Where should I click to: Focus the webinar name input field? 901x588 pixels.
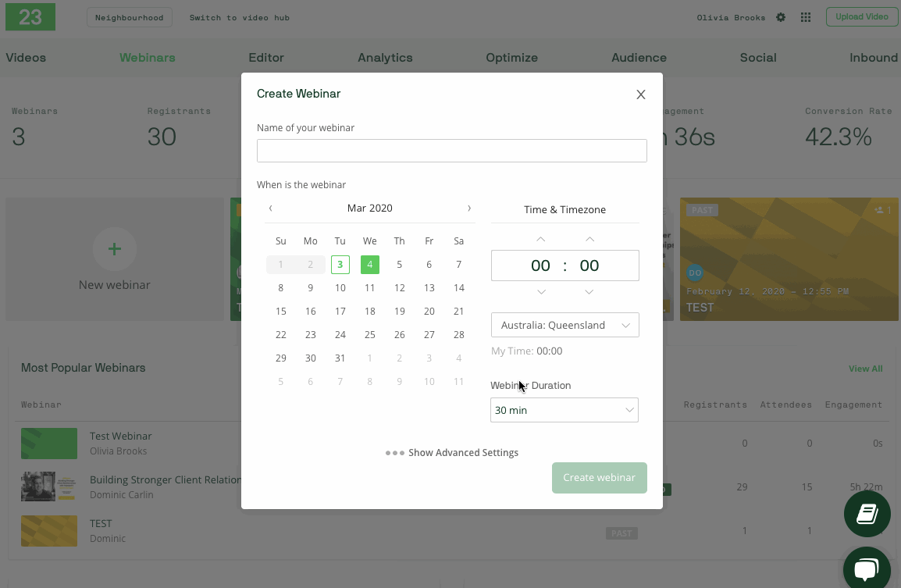(x=451, y=151)
